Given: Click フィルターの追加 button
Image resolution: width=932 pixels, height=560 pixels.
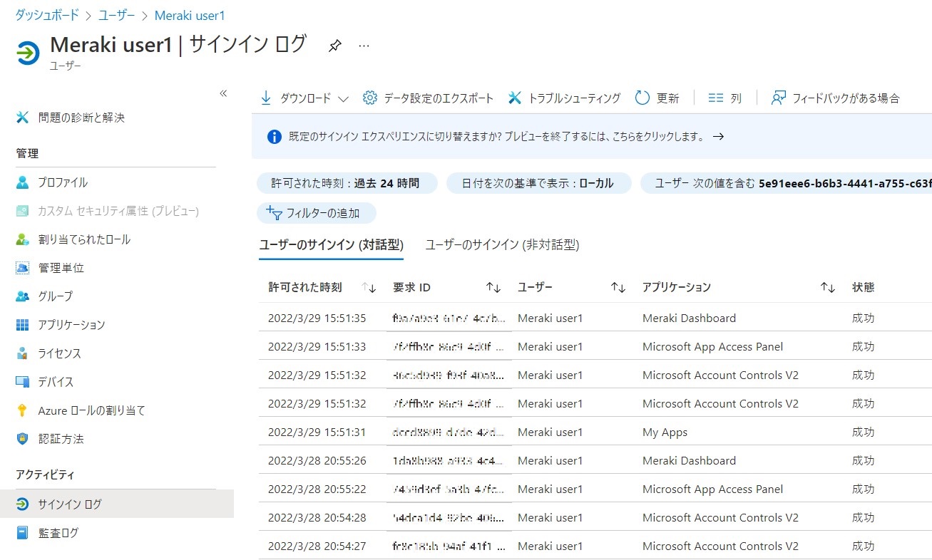Looking at the screenshot, I should [x=317, y=212].
